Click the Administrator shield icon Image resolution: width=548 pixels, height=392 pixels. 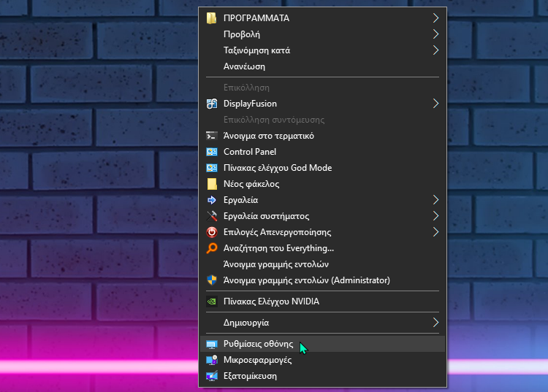pos(212,280)
